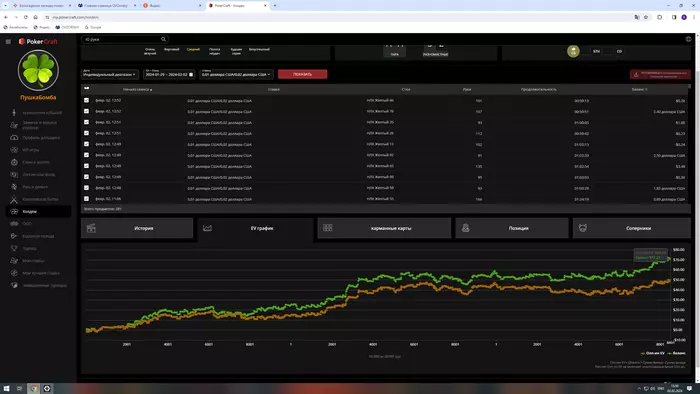Click the calendar icon in date range field
Image resolution: width=700 pixels, height=394 pixels.
coord(191,75)
